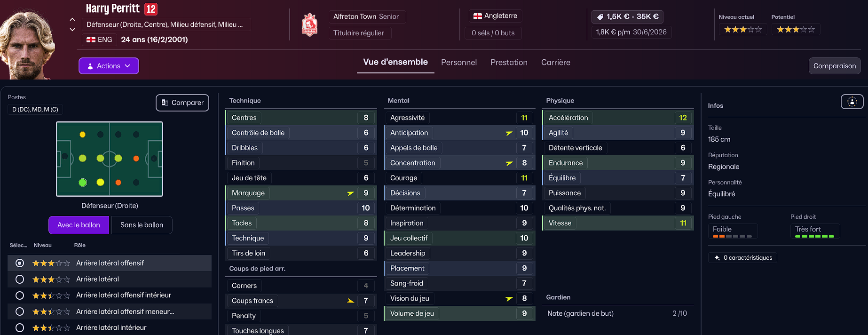Click the yellow arrow icon on Marquage
This screenshot has width=868, height=335.
[350, 193]
